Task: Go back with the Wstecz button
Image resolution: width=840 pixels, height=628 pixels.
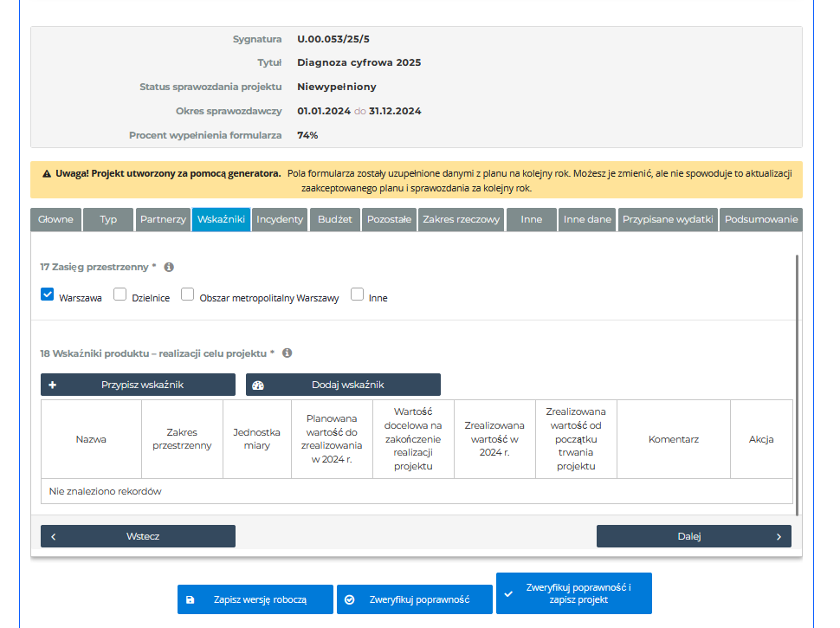Action: click(x=138, y=536)
